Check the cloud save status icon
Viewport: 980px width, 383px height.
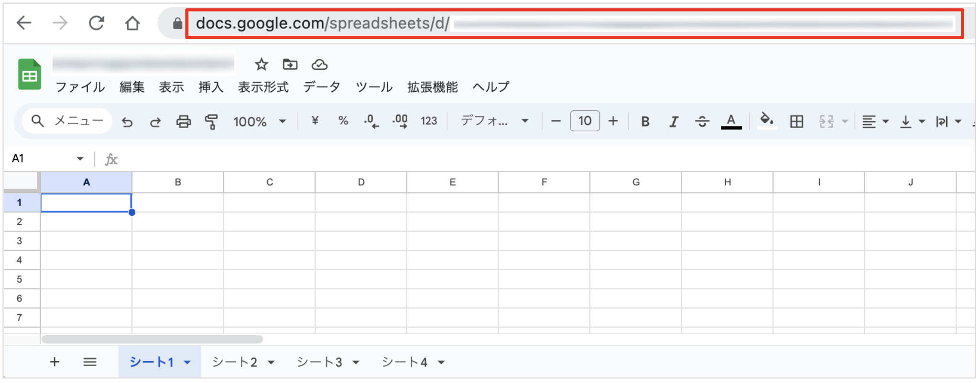tap(319, 64)
